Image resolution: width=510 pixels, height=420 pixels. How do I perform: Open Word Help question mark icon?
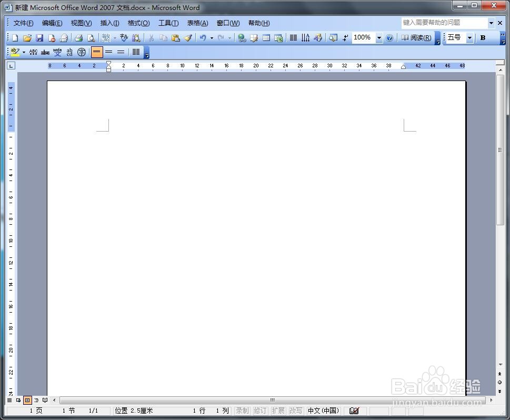[389, 38]
